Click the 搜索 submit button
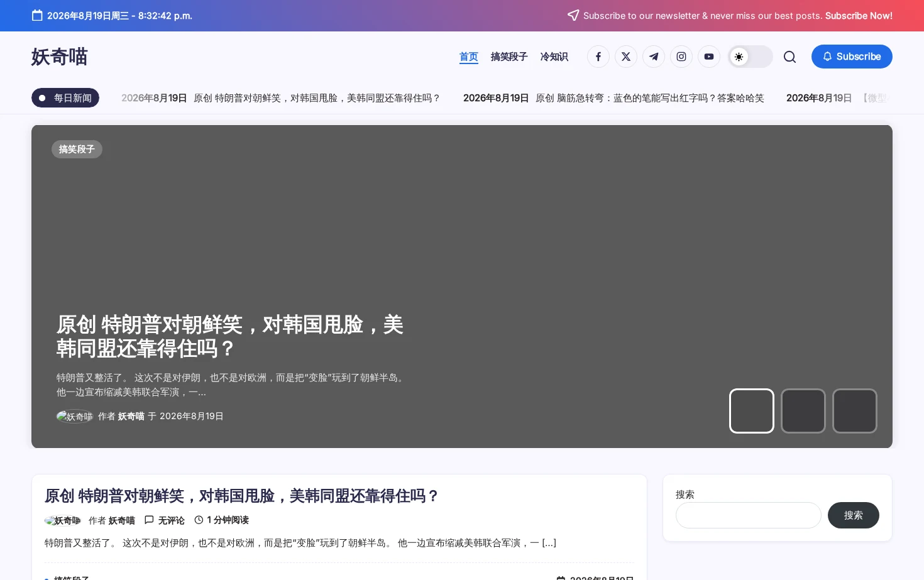This screenshot has height=580, width=924. pyautogui.click(x=854, y=515)
